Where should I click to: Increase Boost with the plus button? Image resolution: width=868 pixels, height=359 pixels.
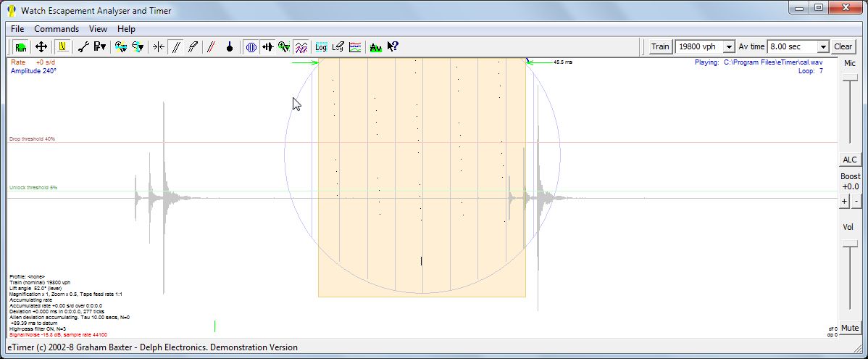click(844, 201)
